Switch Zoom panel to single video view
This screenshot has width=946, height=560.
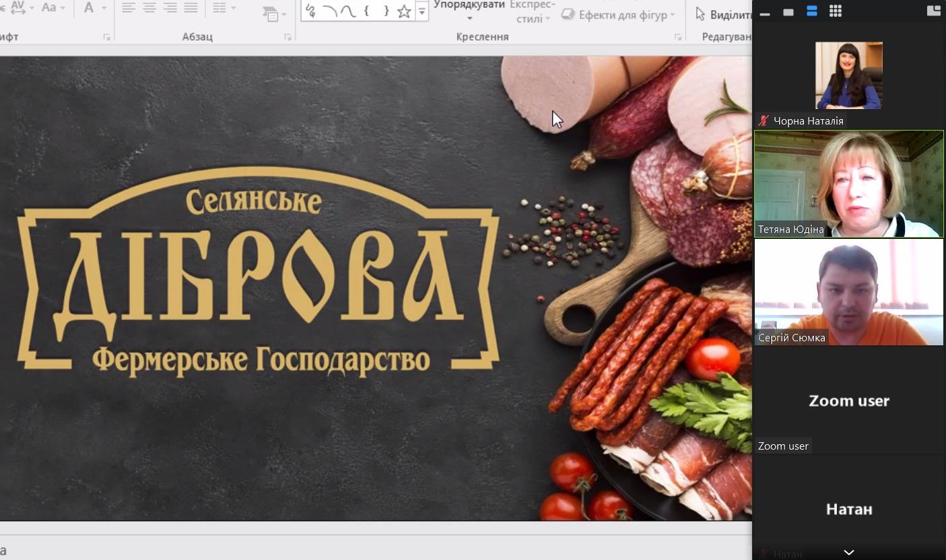786,11
